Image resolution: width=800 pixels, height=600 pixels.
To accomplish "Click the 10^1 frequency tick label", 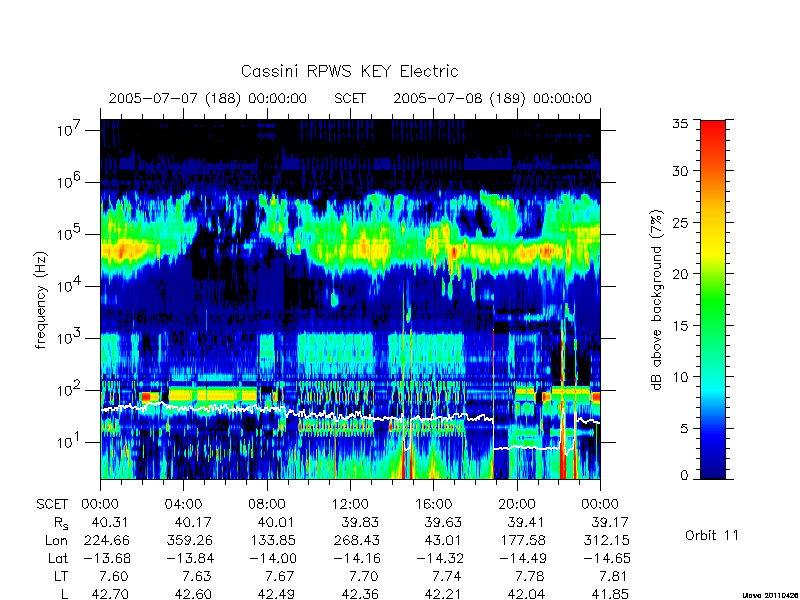I will click(x=69, y=441).
